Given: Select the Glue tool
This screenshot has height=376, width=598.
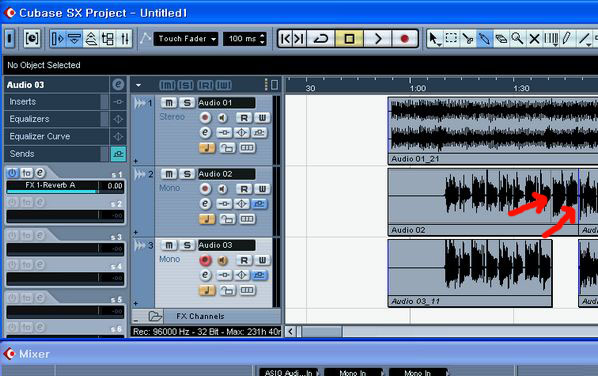Looking at the screenshot, I should point(484,39).
